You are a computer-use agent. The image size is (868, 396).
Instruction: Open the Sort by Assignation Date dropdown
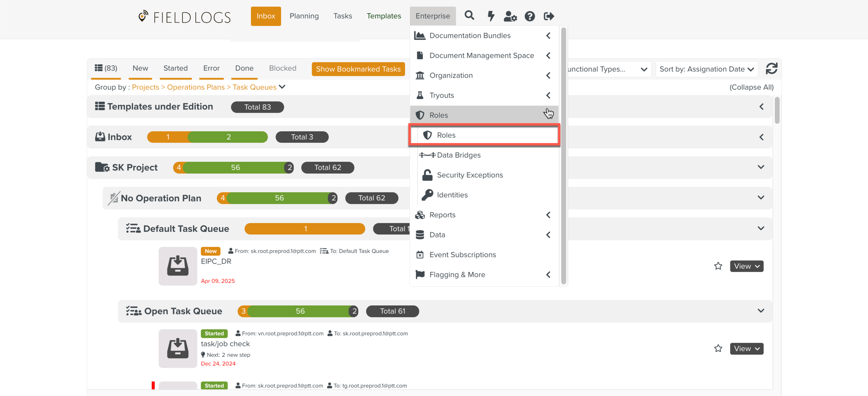click(x=706, y=69)
